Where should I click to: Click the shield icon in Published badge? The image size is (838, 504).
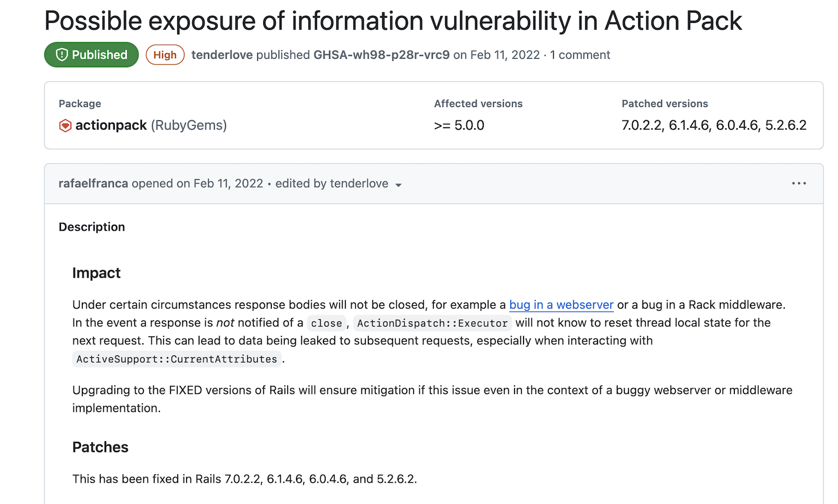62,55
